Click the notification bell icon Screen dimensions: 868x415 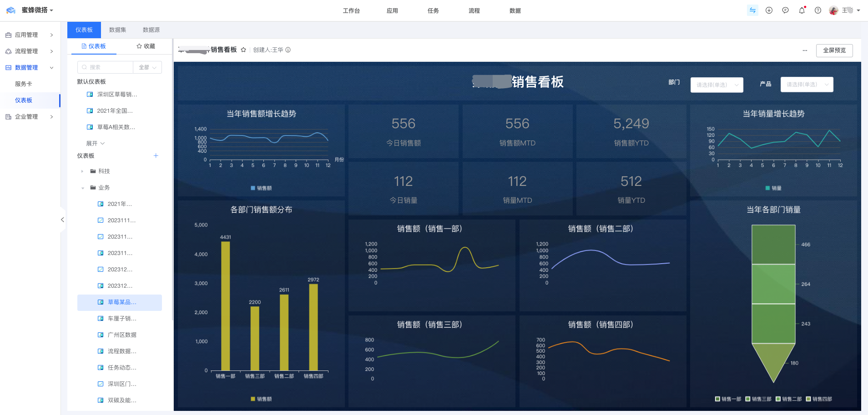point(802,10)
